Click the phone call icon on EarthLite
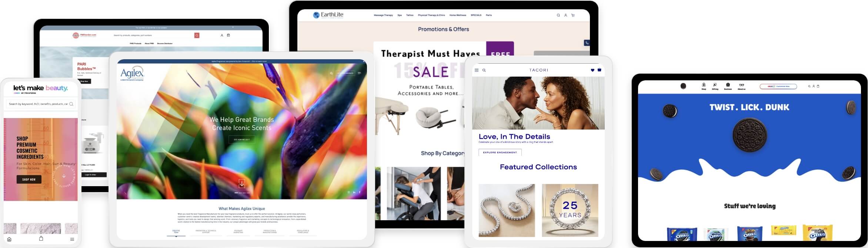Viewport: 868px width, 248px height. 587,43
